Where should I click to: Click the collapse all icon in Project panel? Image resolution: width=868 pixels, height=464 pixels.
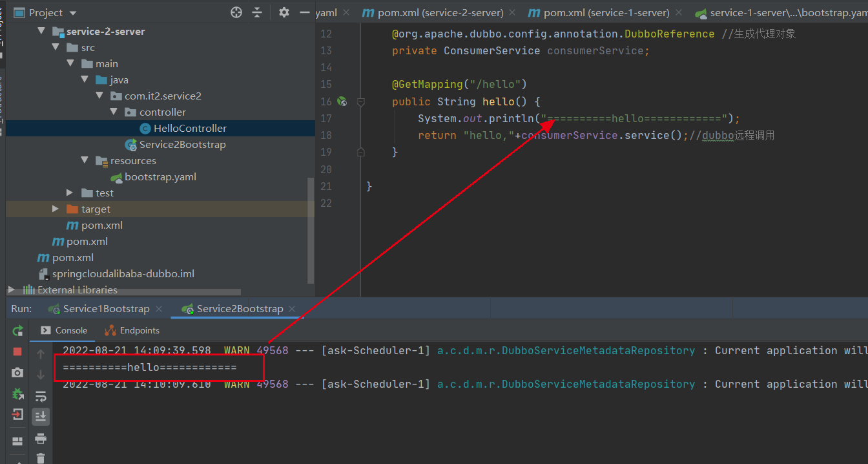pos(257,12)
